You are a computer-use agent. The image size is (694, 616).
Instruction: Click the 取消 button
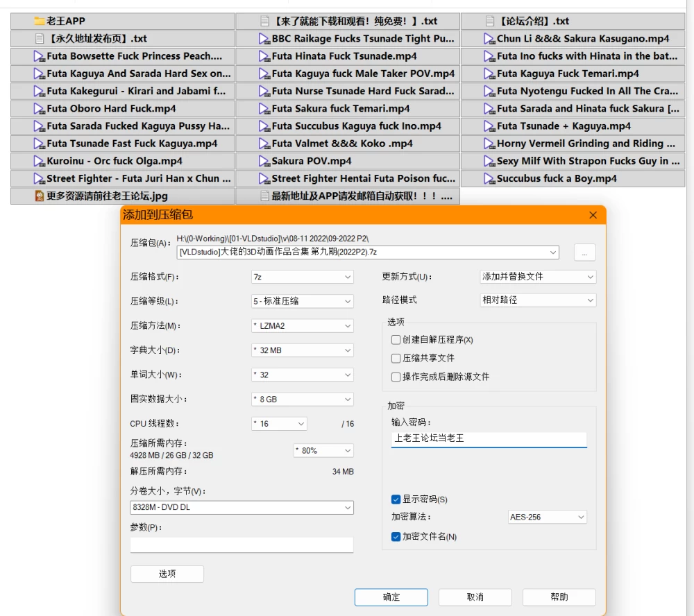pyautogui.click(x=475, y=597)
